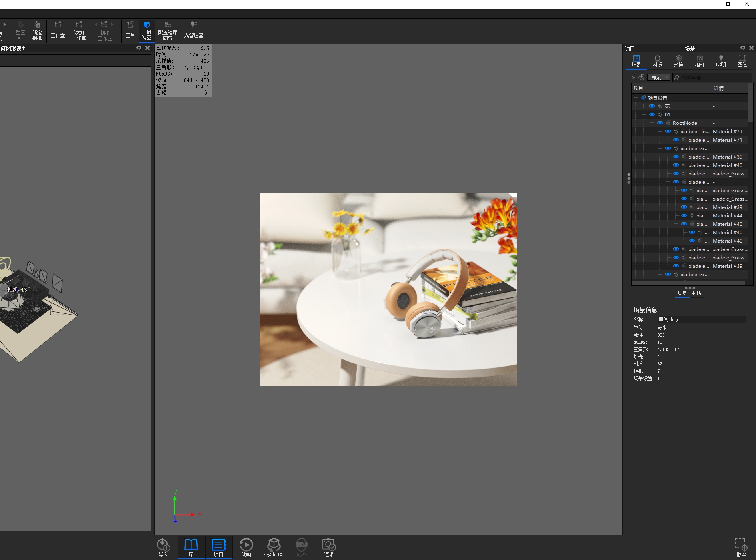Click the 房间.bip name field
Viewport: 756px width, 560px height.
(x=702, y=319)
